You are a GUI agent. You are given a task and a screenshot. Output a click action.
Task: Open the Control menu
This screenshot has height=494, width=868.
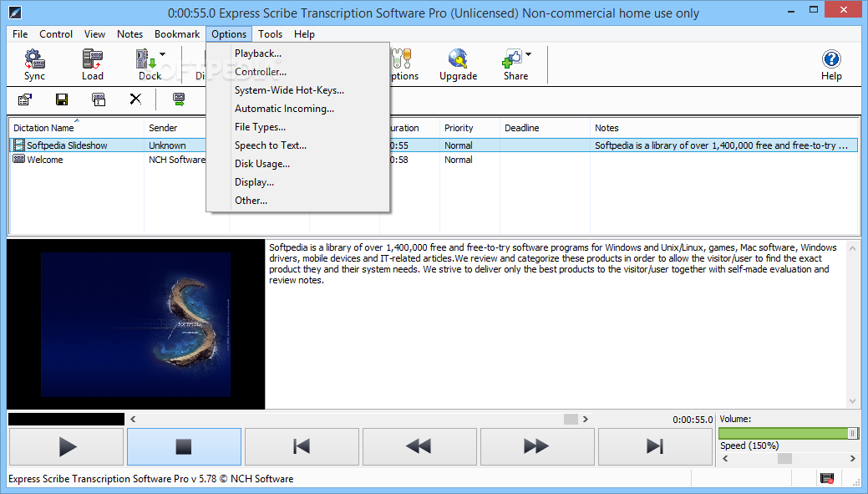click(x=56, y=34)
